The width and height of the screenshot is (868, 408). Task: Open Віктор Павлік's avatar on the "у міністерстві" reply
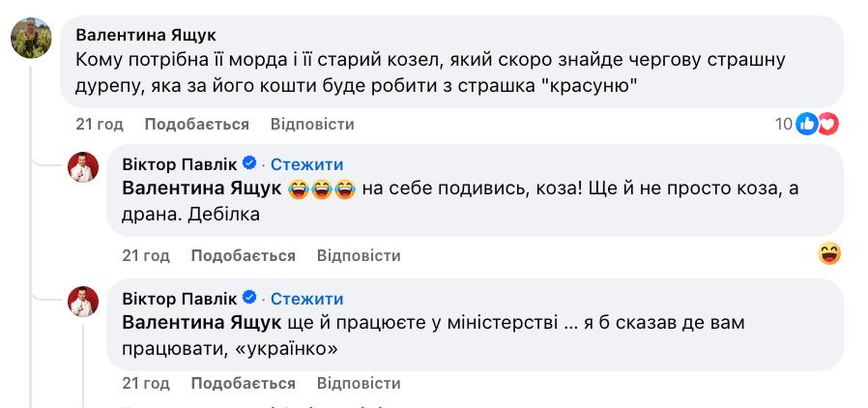click(x=83, y=302)
